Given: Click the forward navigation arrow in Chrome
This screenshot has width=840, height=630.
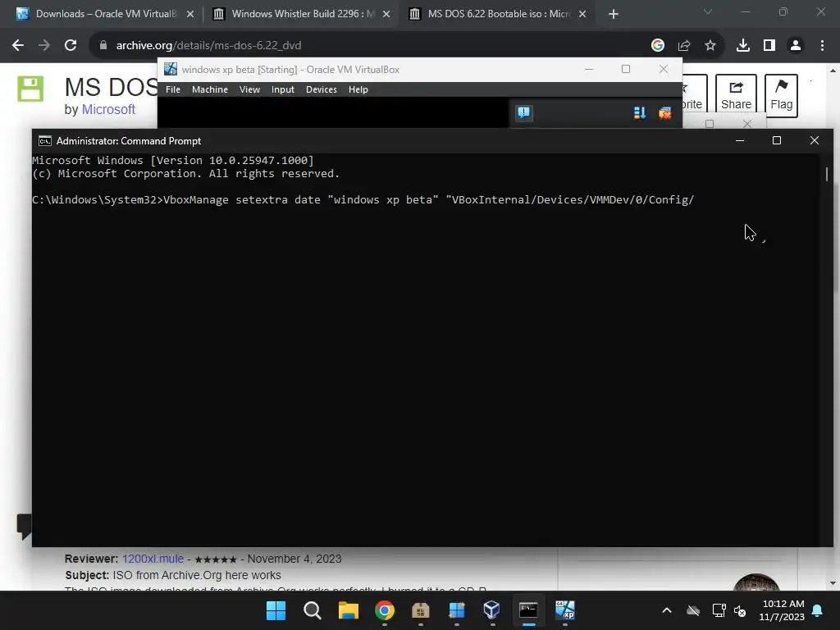Looking at the screenshot, I should coord(44,46).
